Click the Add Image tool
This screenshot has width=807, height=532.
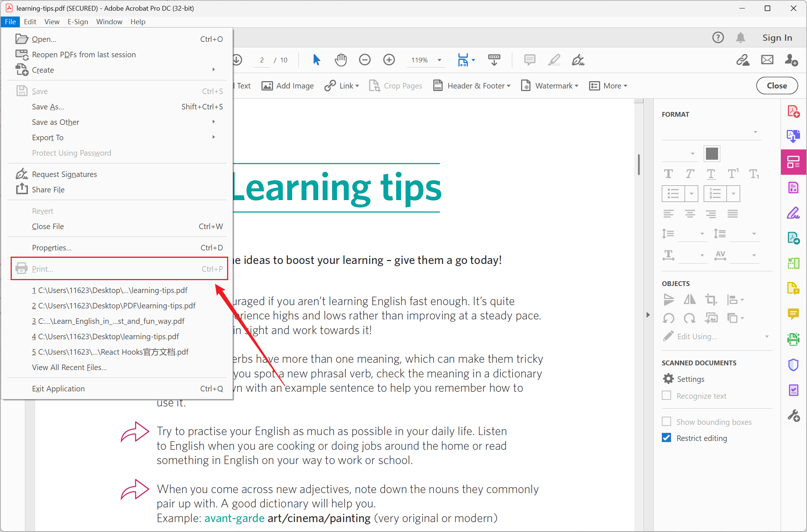click(288, 86)
